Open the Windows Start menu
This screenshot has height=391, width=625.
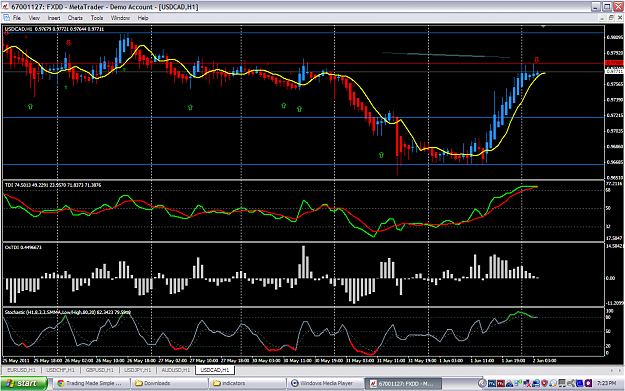[x=24, y=383]
